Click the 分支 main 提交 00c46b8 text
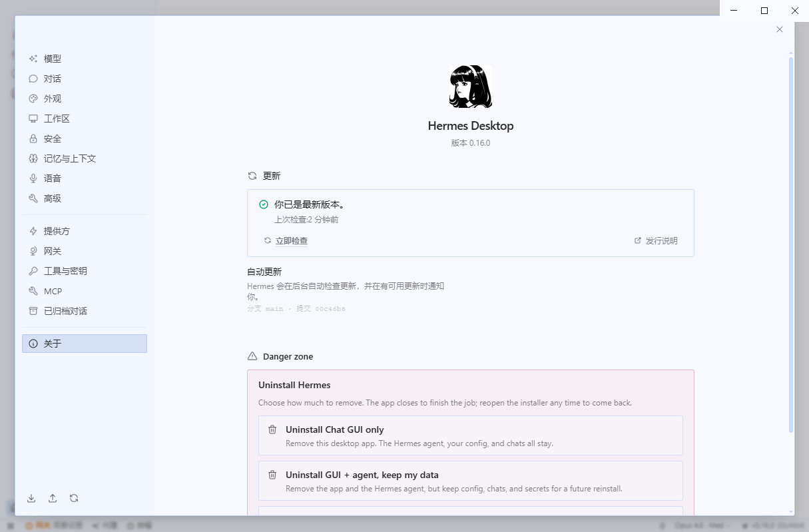Screen dimensions: 809x532 296,309
